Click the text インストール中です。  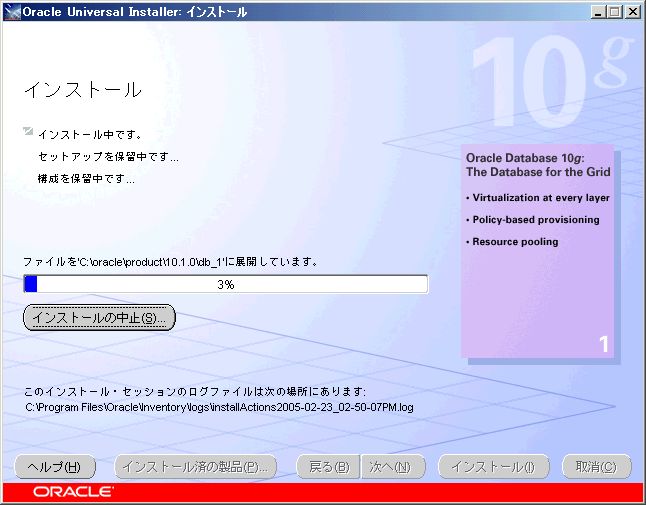pos(90,135)
